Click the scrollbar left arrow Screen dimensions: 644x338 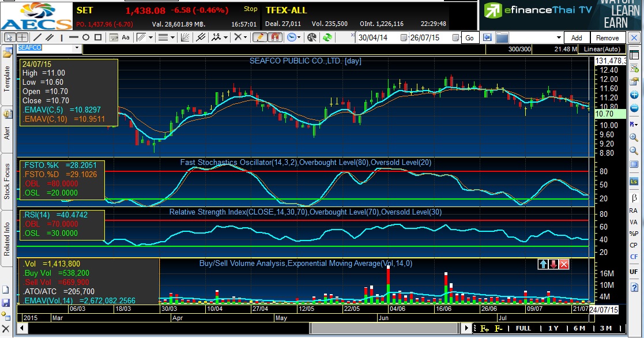[x=21, y=328]
